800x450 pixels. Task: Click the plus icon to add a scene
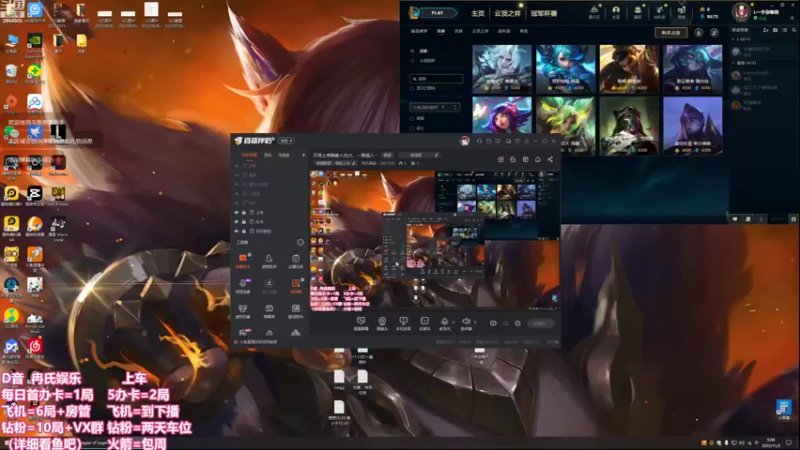click(x=303, y=155)
